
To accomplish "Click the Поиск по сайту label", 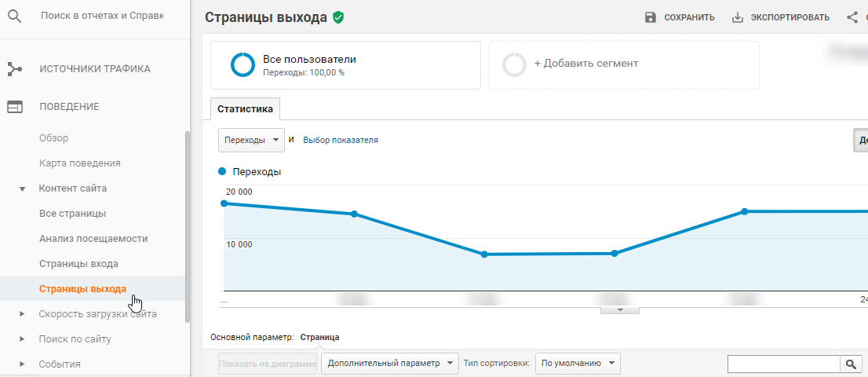I will [x=75, y=339].
